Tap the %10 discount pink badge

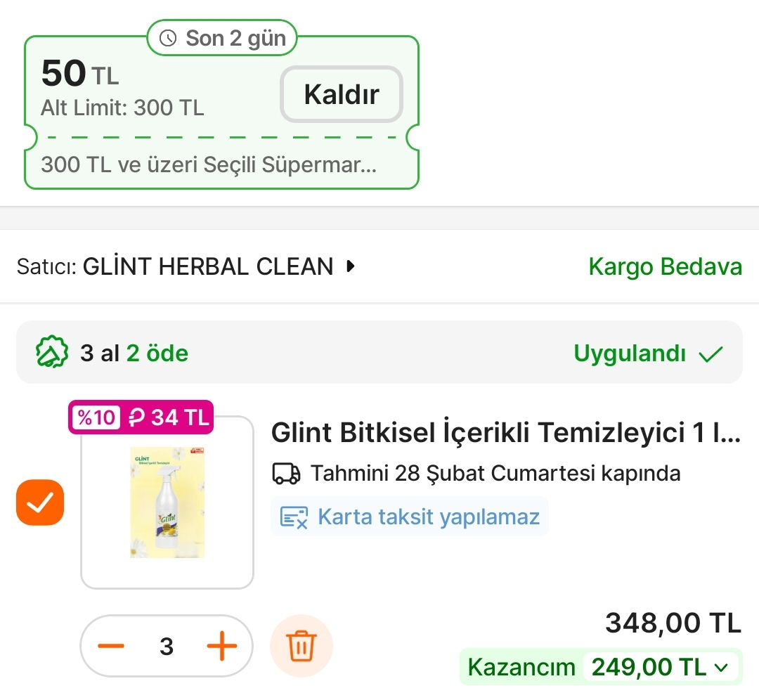pyautogui.click(x=96, y=417)
